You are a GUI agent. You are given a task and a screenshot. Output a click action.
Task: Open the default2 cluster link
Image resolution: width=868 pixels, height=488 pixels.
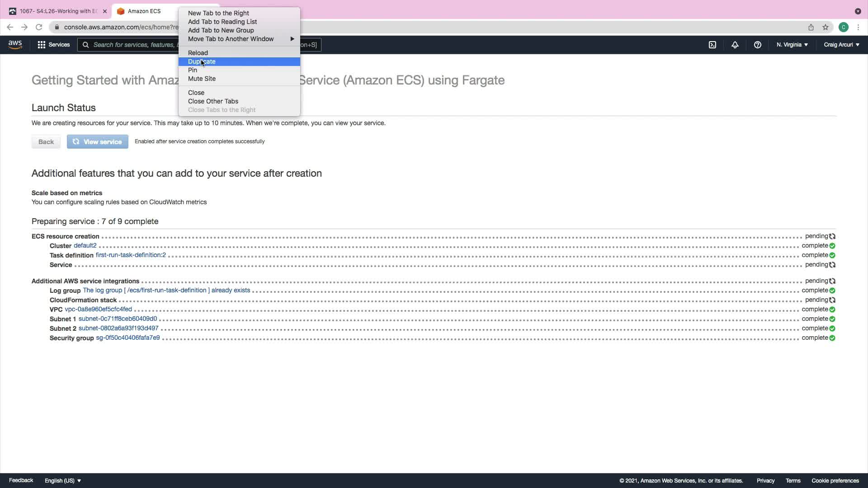[x=85, y=245]
